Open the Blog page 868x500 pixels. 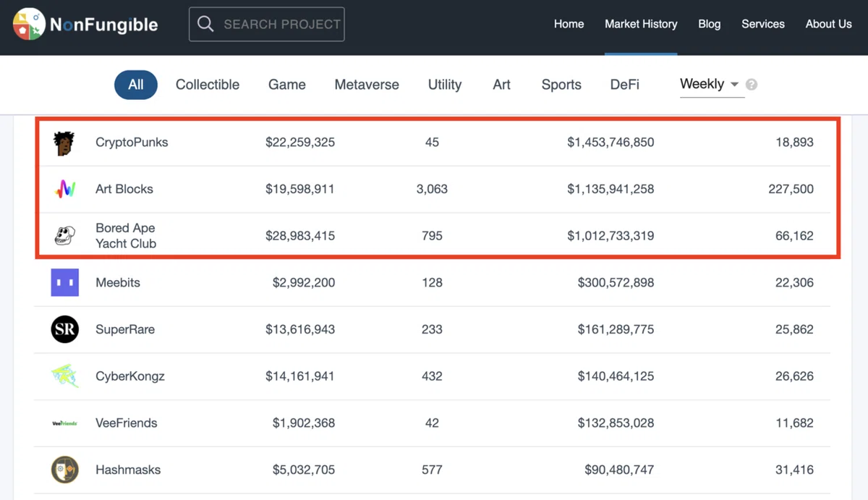(x=709, y=24)
